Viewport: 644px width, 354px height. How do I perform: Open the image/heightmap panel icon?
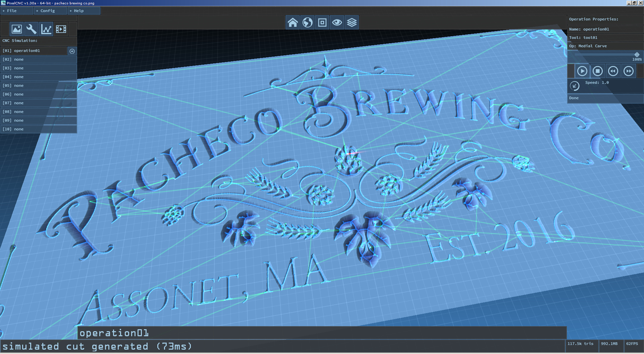(17, 29)
